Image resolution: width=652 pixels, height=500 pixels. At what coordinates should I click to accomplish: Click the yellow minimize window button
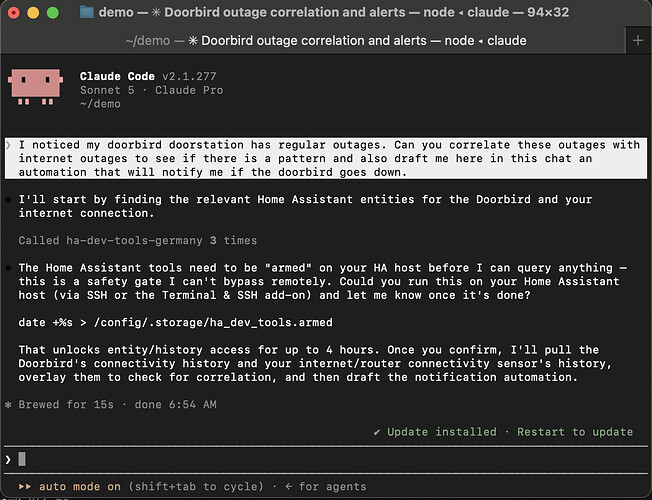33,12
